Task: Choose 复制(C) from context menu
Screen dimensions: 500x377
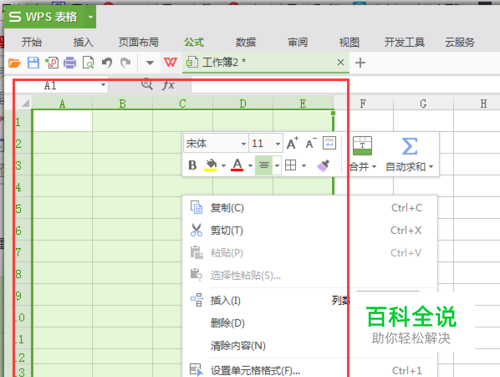Action: [x=310, y=208]
